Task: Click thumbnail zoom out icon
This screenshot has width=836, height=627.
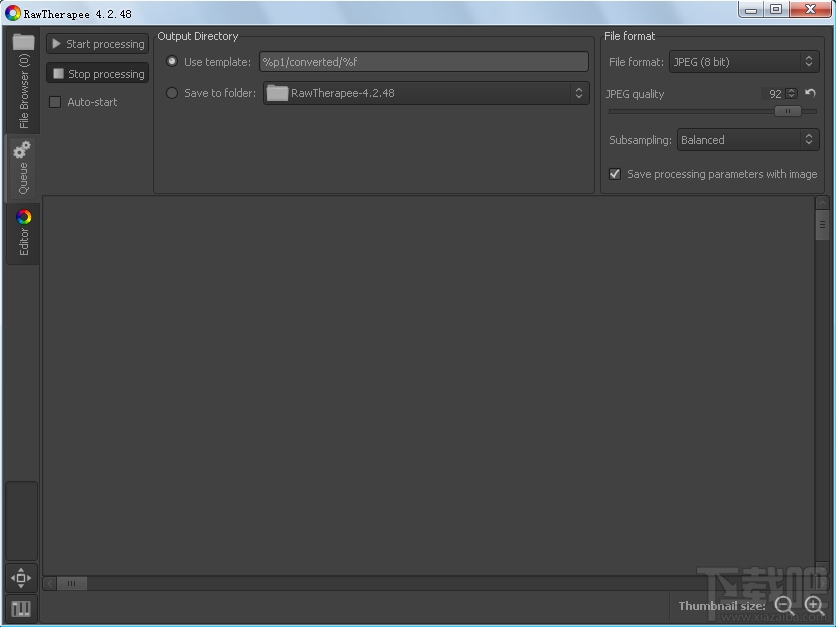Action: coord(784,605)
